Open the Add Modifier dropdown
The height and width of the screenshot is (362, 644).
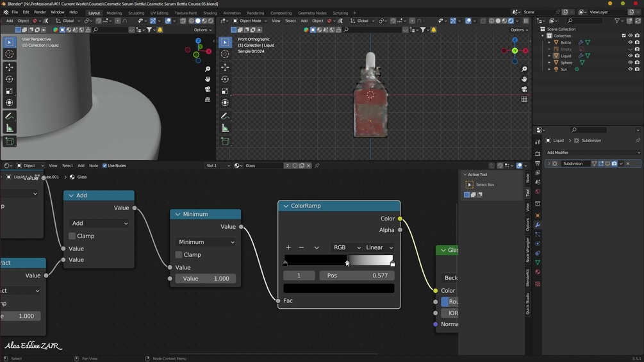[593, 152]
